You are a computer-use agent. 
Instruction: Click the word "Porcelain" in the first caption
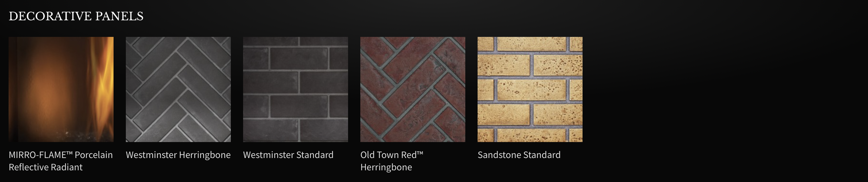[x=94, y=155]
